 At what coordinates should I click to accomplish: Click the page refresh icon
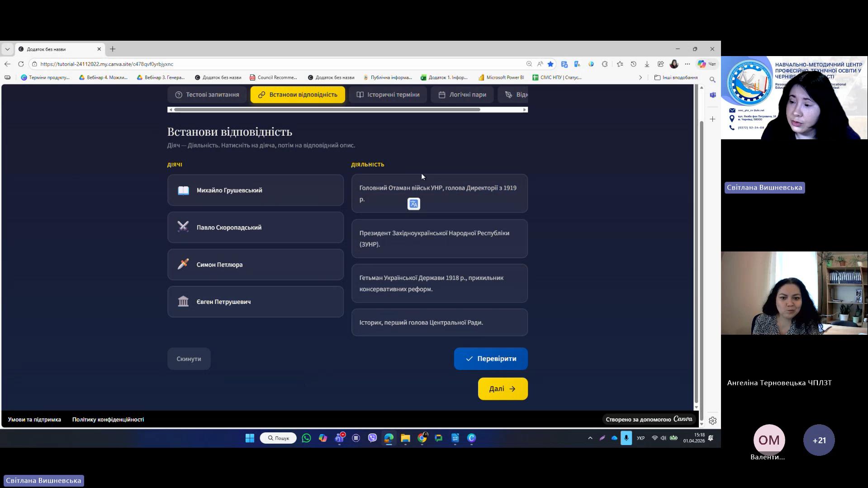point(21,64)
